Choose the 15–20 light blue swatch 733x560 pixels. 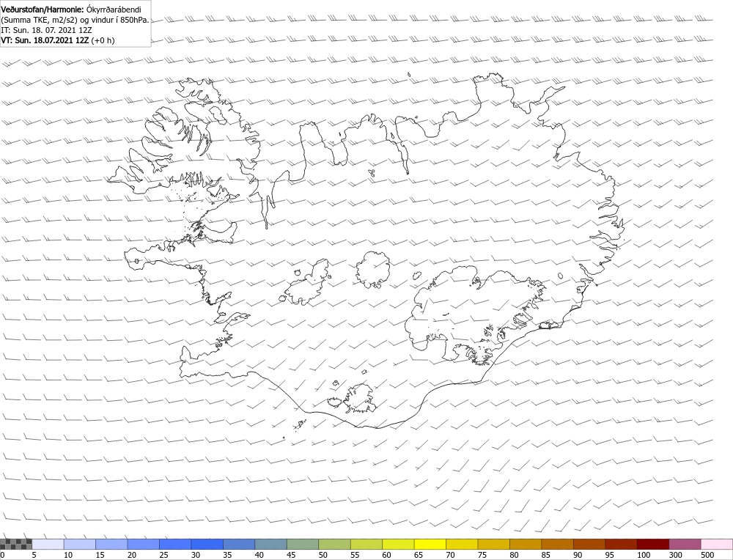(x=111, y=544)
